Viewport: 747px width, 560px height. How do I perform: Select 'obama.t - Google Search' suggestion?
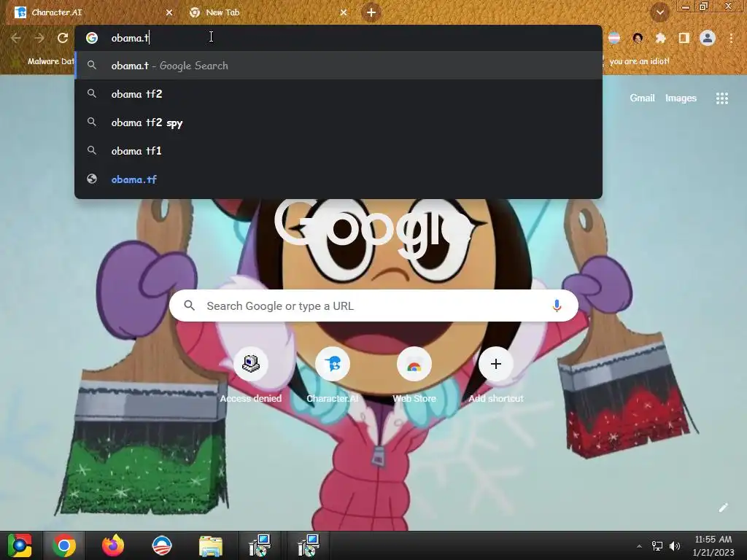pos(338,66)
